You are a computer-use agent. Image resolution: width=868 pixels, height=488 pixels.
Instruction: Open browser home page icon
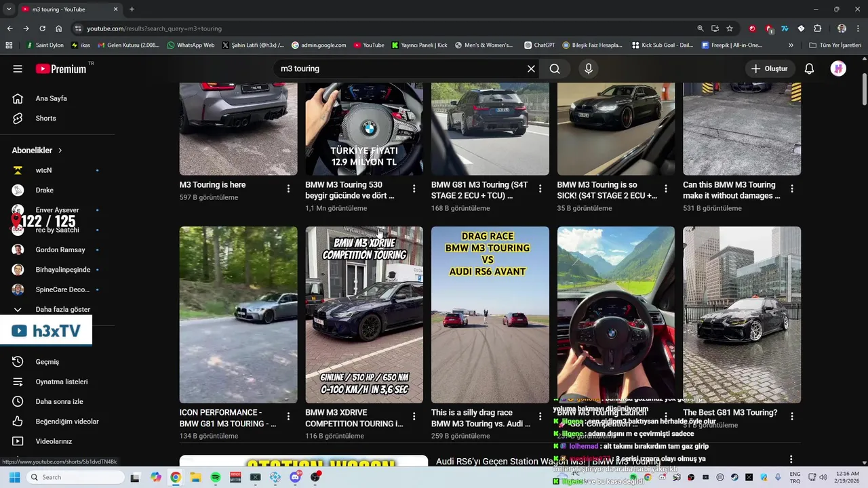[58, 28]
